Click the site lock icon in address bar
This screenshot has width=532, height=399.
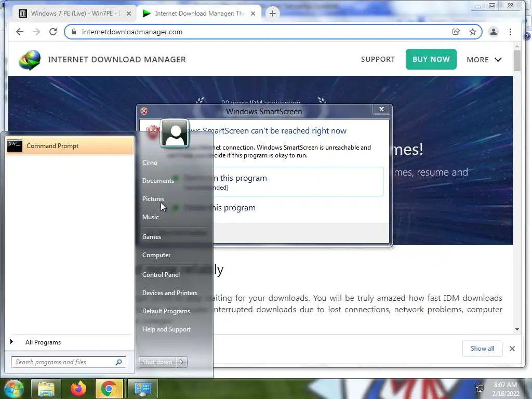point(74,32)
